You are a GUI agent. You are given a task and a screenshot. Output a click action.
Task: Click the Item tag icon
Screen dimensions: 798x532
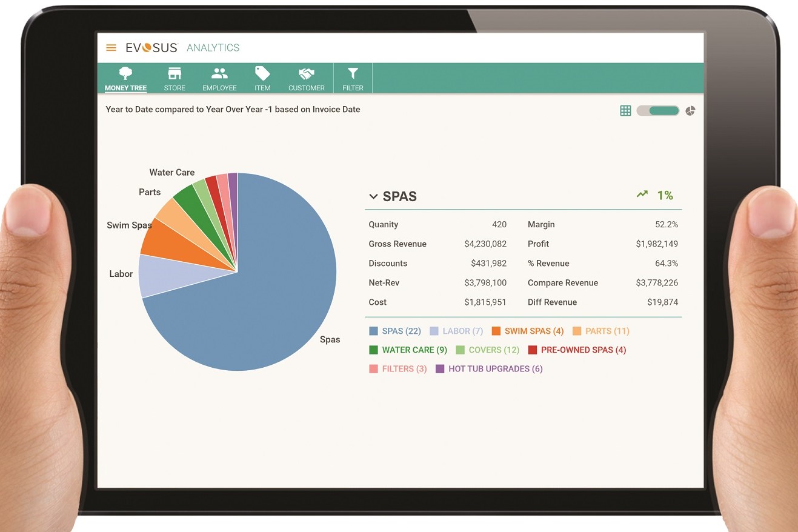[262, 74]
